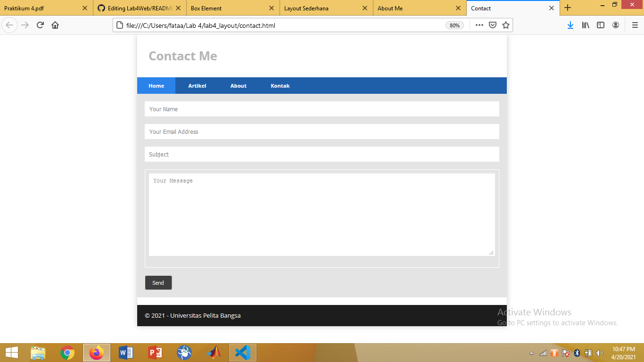Open the main hamburger menu

click(x=634, y=25)
